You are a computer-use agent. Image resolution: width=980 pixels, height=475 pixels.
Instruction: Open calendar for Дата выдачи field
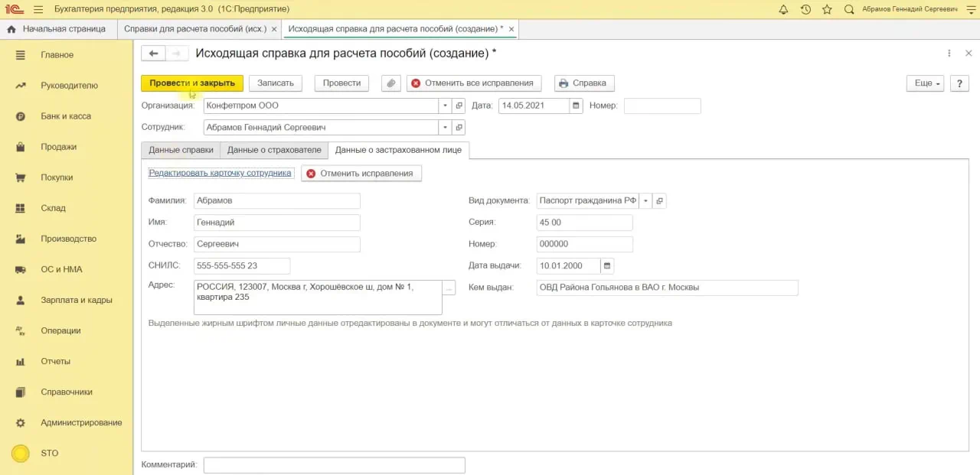(x=607, y=266)
